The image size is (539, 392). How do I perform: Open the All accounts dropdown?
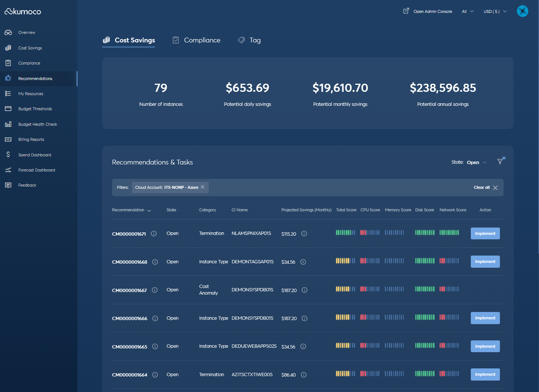click(x=467, y=11)
